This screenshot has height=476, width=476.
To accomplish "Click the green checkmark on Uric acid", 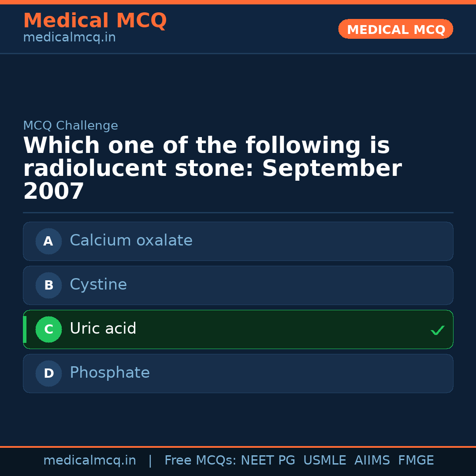I will click(x=437, y=330).
